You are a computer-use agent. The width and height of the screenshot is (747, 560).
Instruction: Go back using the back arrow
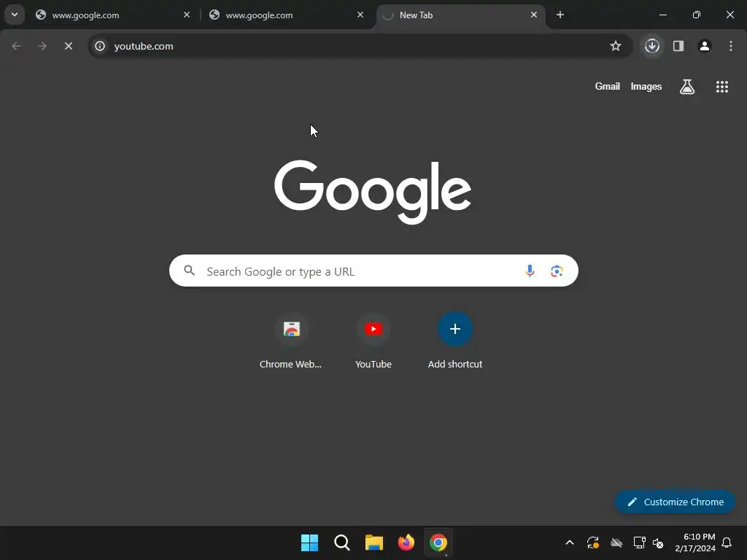click(x=16, y=46)
